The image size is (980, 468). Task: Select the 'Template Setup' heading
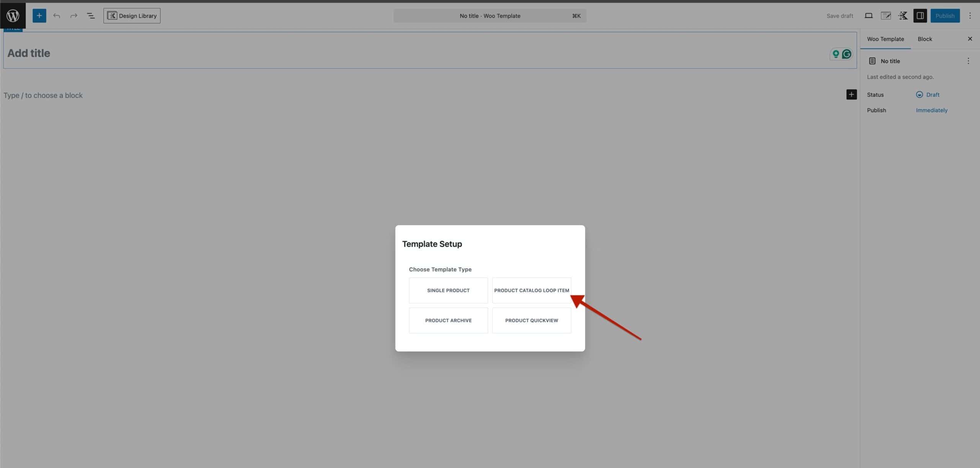[x=432, y=244]
